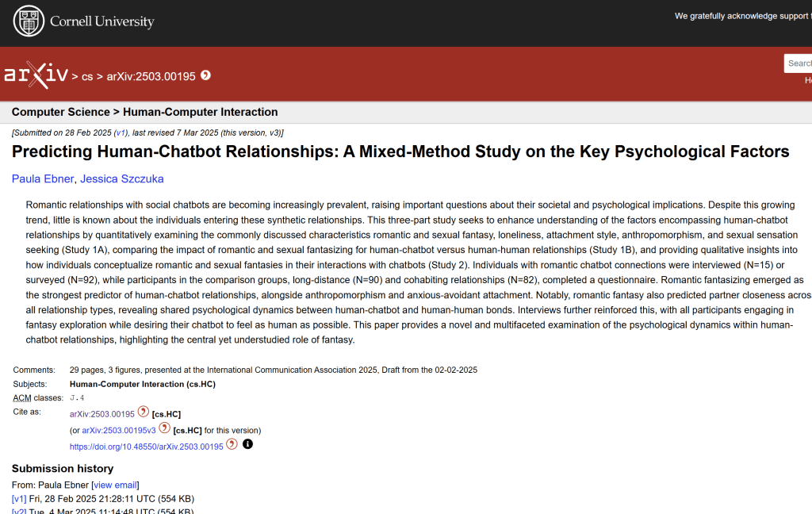Click the citation help icon beside arXiv:2503.00195
Image resolution: width=812 pixels, height=514 pixels.
tap(142, 413)
